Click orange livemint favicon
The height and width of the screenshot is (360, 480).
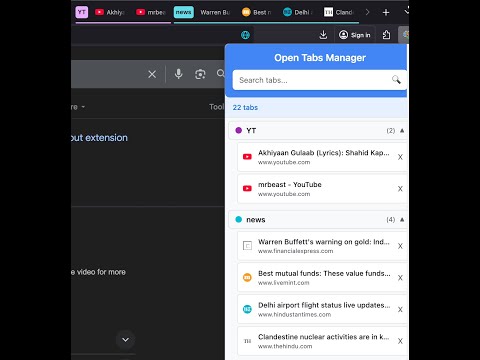click(x=247, y=277)
